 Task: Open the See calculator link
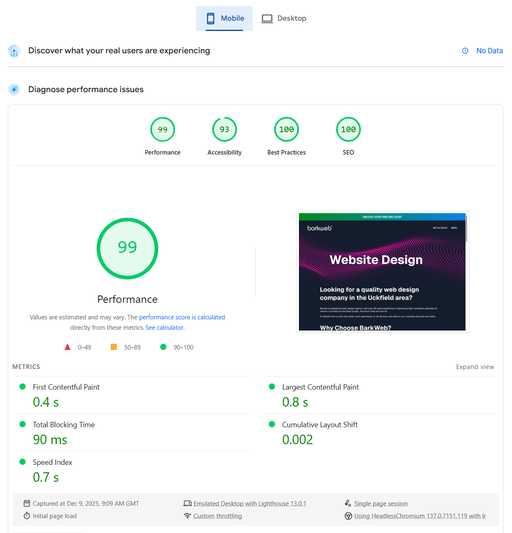pos(165,327)
